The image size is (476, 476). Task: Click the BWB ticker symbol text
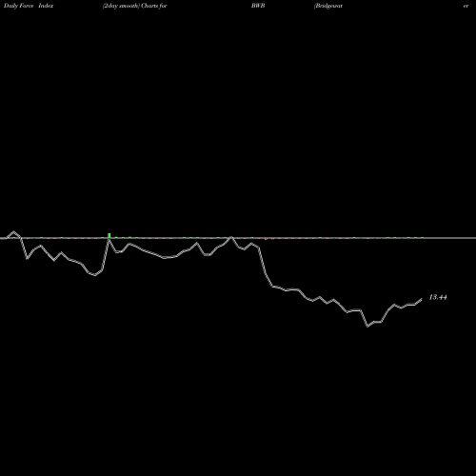258,6
